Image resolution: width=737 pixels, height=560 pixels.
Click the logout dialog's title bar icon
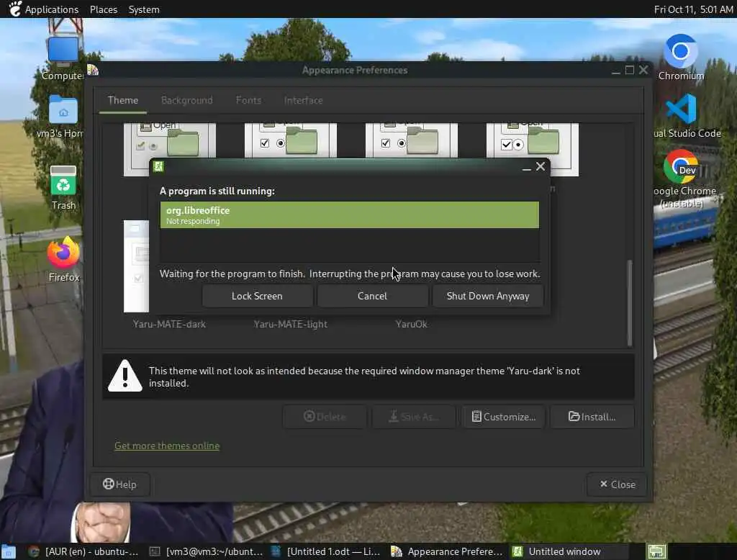158,166
